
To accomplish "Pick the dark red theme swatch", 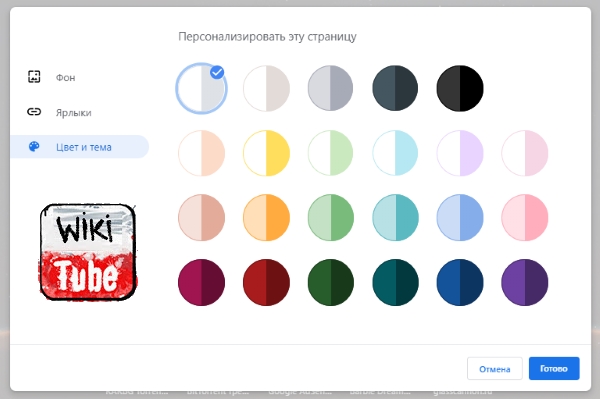I will coord(266,282).
